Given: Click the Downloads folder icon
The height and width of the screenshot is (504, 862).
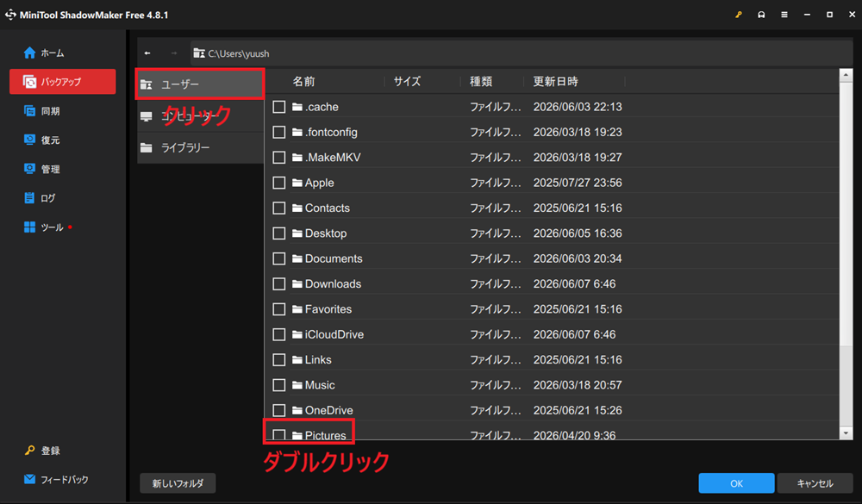Looking at the screenshot, I should 297,283.
